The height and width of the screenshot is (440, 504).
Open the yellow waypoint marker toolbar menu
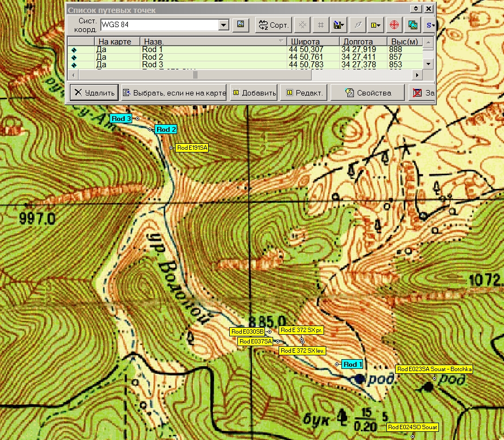[376, 25]
